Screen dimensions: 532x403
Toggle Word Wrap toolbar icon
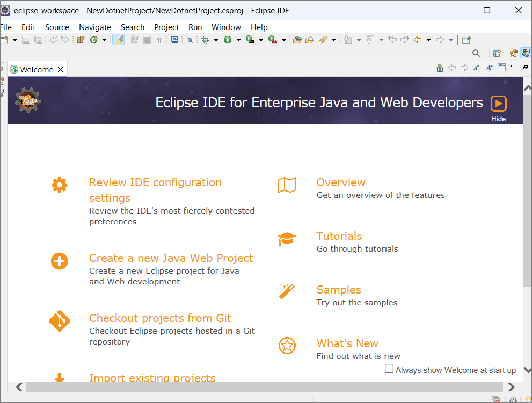(135, 40)
